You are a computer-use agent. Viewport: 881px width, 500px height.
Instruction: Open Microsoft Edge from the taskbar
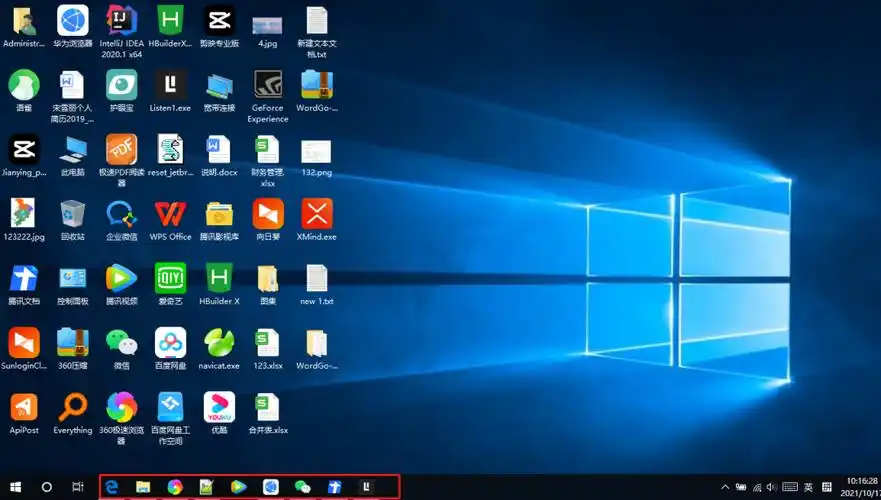coord(112,487)
